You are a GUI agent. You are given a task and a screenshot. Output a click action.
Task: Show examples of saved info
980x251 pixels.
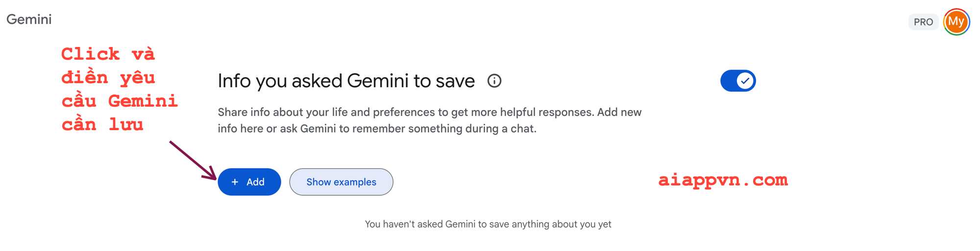pos(341,182)
